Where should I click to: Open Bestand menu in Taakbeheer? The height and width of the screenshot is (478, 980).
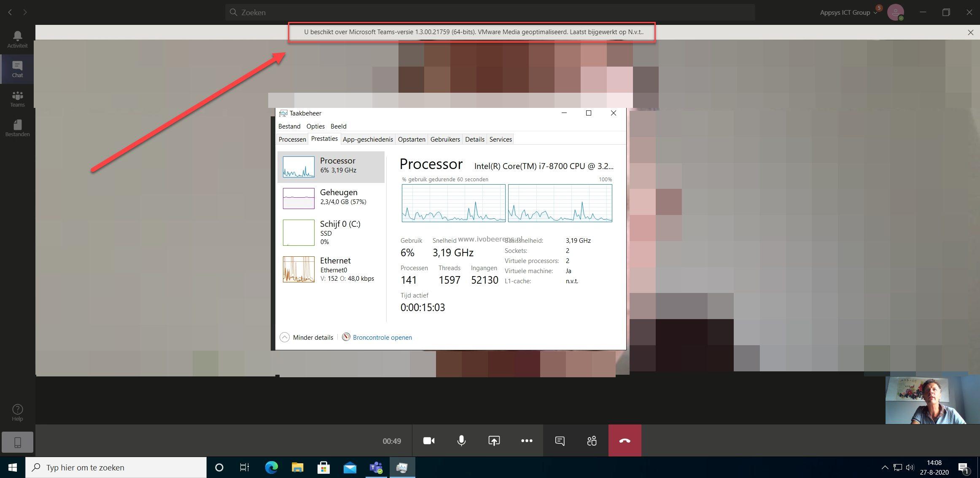click(289, 126)
